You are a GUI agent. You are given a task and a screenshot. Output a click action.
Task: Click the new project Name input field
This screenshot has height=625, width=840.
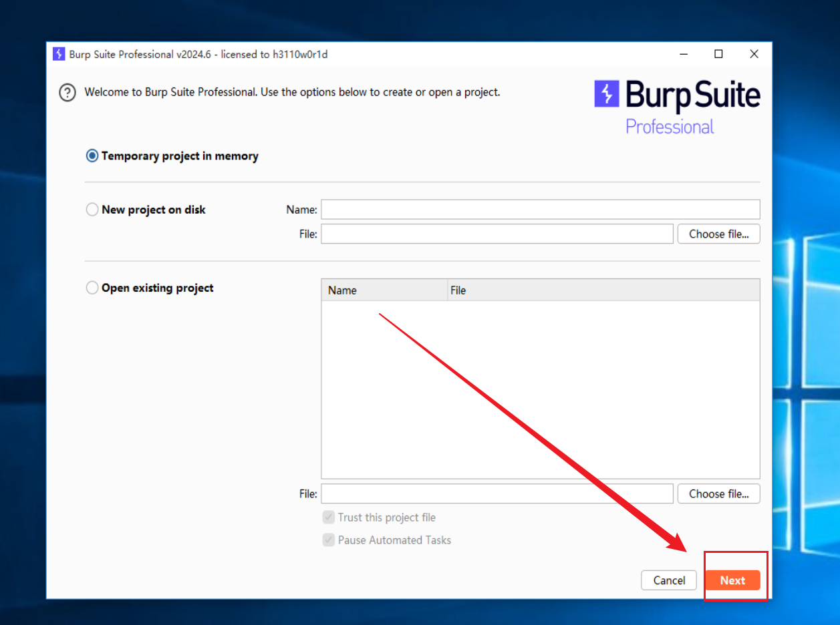pos(541,209)
